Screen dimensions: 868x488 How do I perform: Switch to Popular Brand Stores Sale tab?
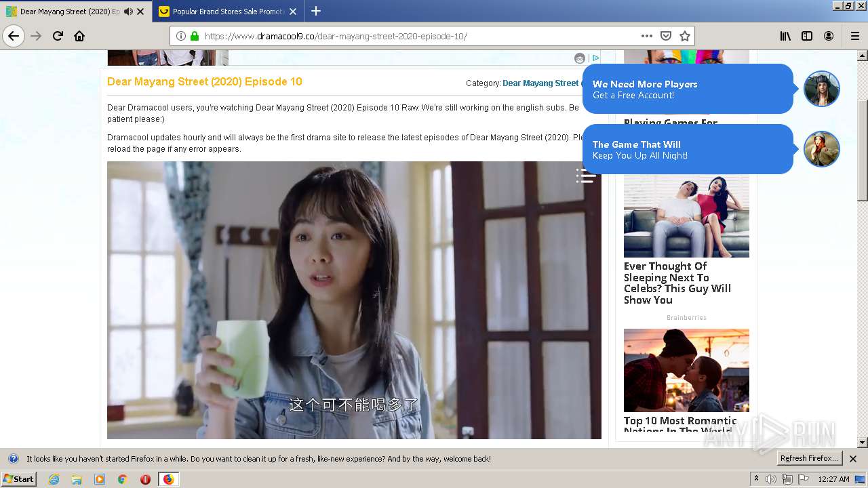(x=228, y=12)
